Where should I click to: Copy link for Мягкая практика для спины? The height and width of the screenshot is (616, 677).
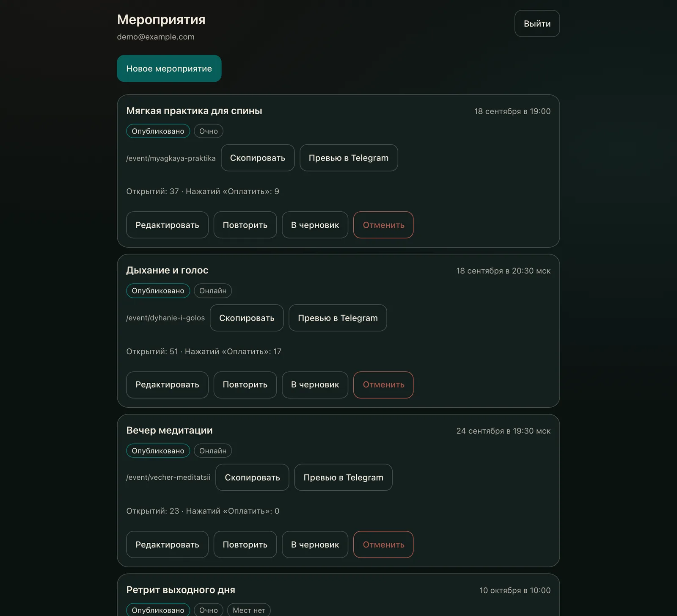pos(258,158)
